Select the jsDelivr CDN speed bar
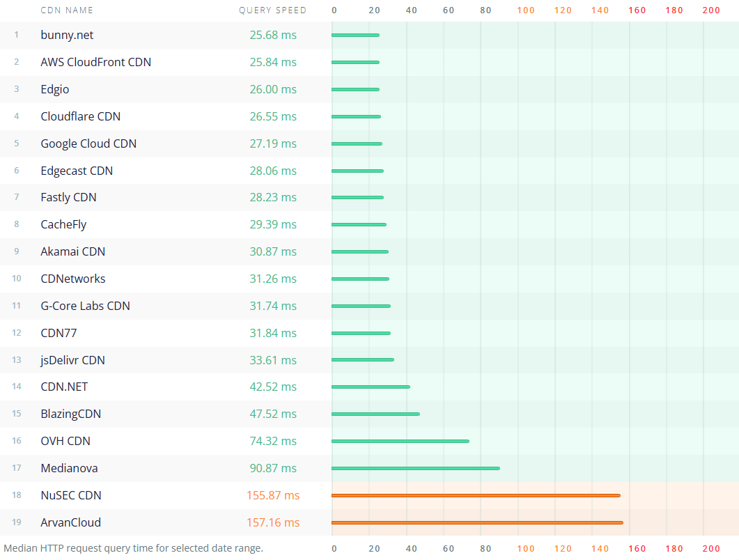Screen dimensions: 739x560 tap(363, 360)
